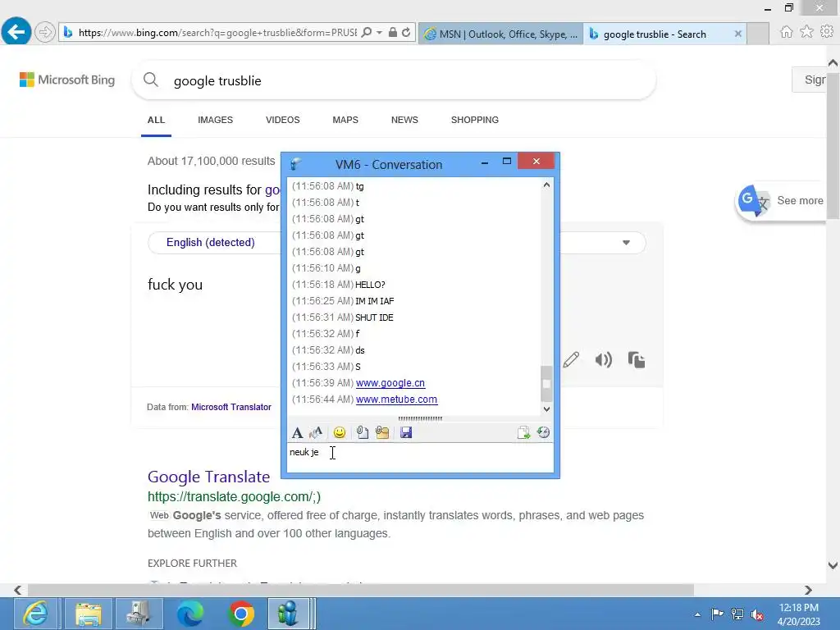Screen dimensions: 840x630
Task: Switch to the SHOPPING tab
Action: [475, 120]
